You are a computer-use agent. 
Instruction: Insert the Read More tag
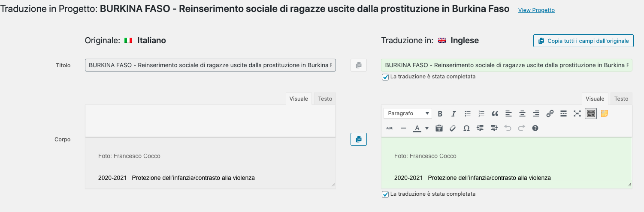point(563,113)
